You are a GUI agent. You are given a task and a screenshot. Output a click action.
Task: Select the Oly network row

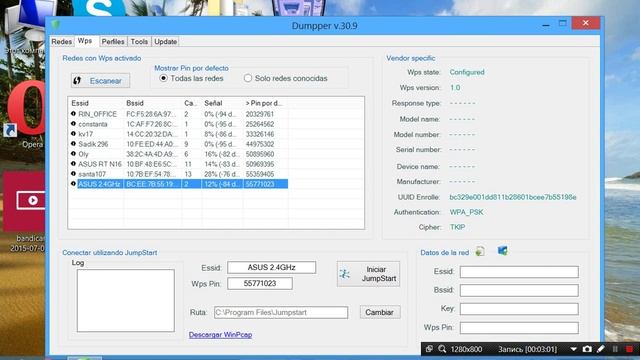pyautogui.click(x=179, y=154)
